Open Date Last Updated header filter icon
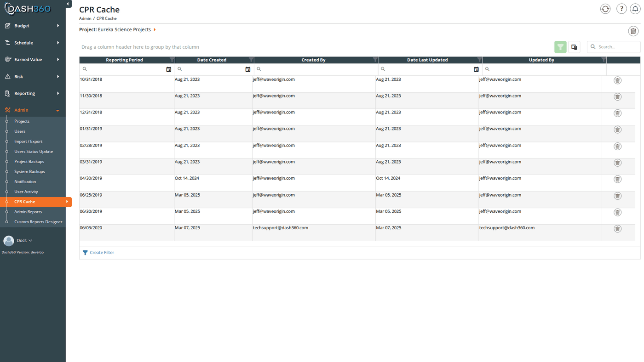This screenshot has height=362, width=644. coord(480,60)
